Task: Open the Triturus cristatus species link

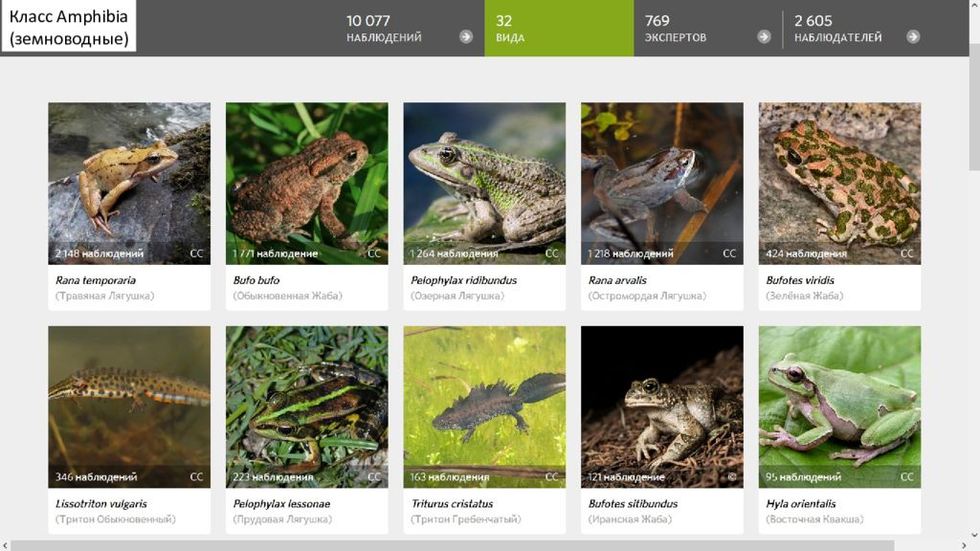Action: (452, 503)
